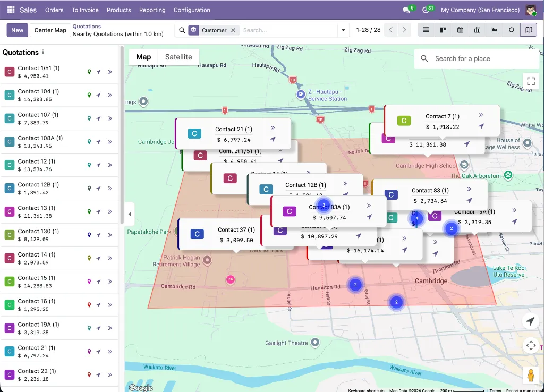Click the Street View pegman icon

pyautogui.click(x=531, y=376)
